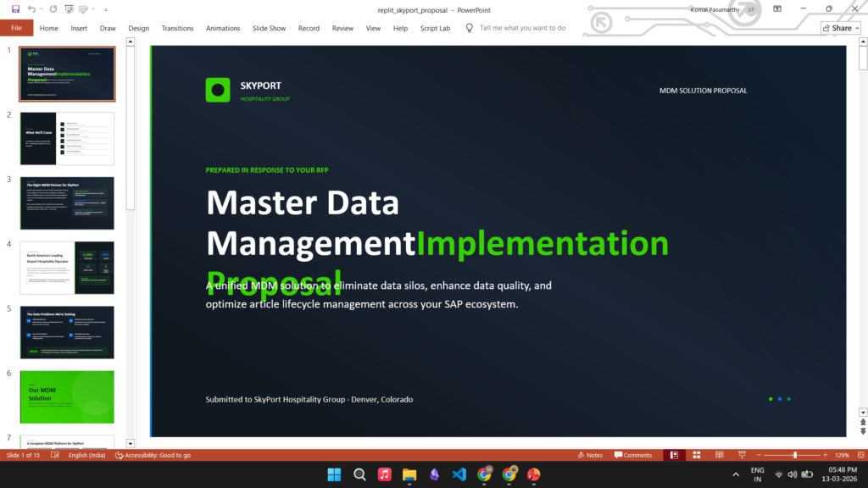Click the Save icon in Quick Access Toolbar
Viewport: 868px width, 488px height.
pyautogui.click(x=15, y=8)
